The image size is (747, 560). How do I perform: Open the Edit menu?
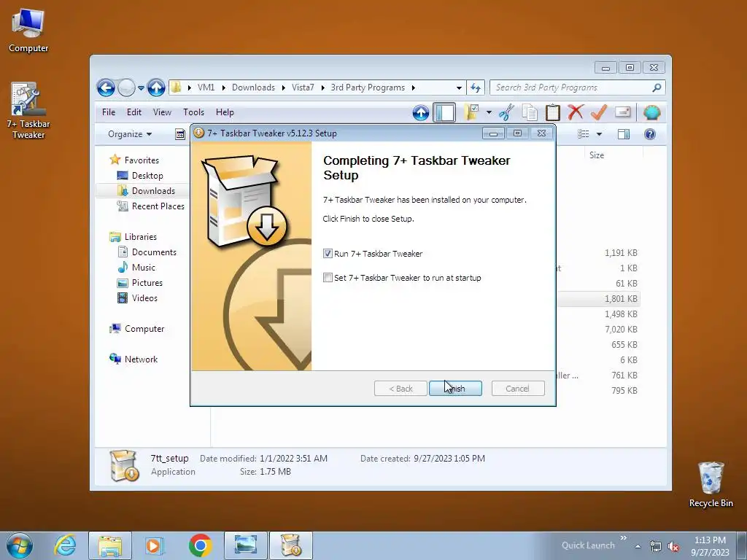[134, 112]
